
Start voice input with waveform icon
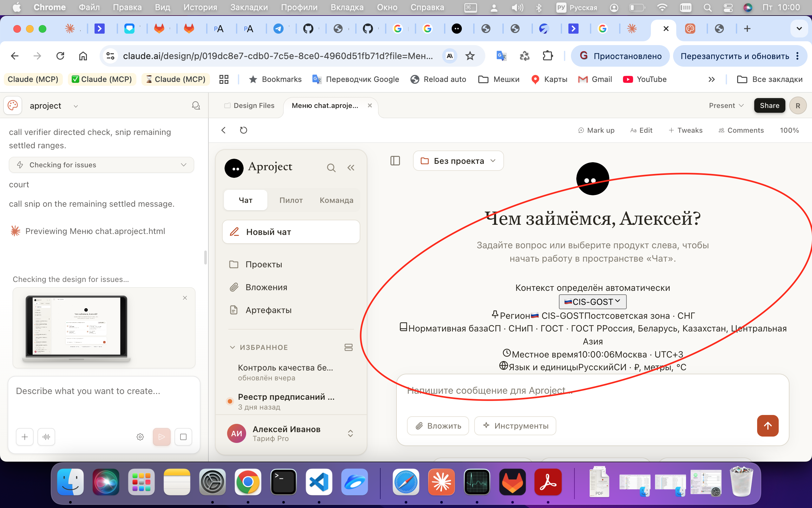click(46, 437)
